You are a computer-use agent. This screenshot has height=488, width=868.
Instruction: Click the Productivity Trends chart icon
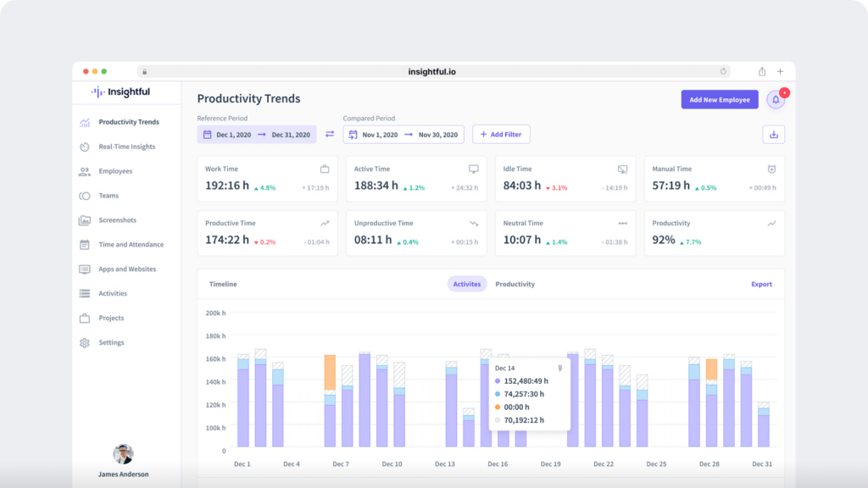(x=85, y=122)
